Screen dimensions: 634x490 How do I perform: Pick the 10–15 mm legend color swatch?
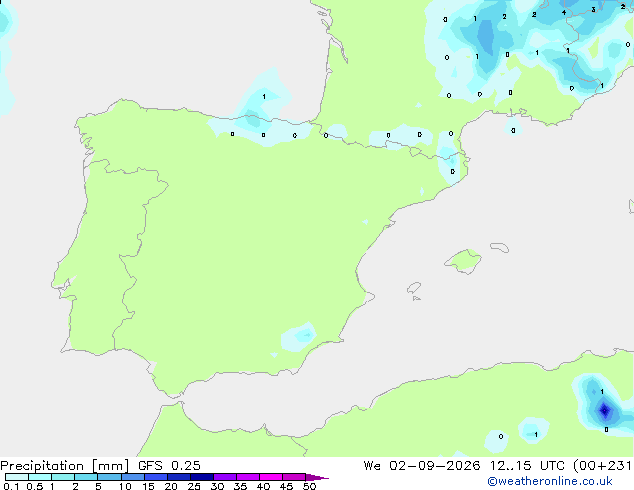pos(132,477)
